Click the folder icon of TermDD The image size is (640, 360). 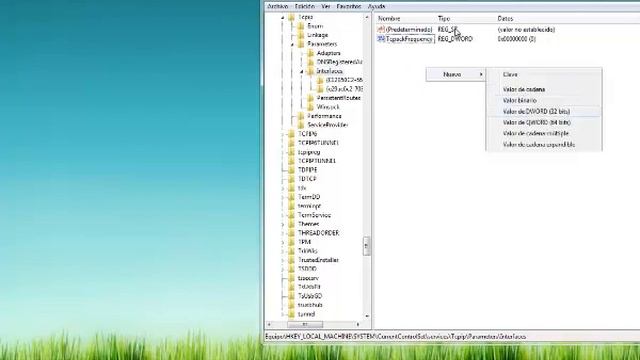(291, 197)
